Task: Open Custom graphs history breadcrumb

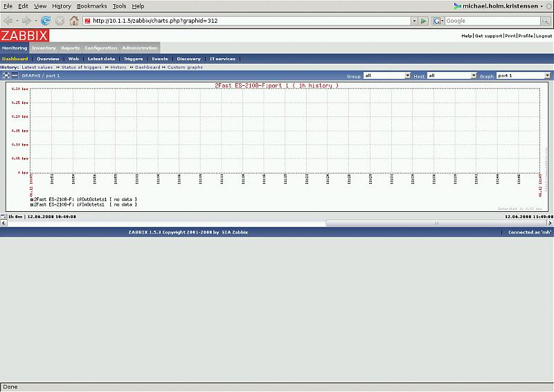Action: (185, 67)
